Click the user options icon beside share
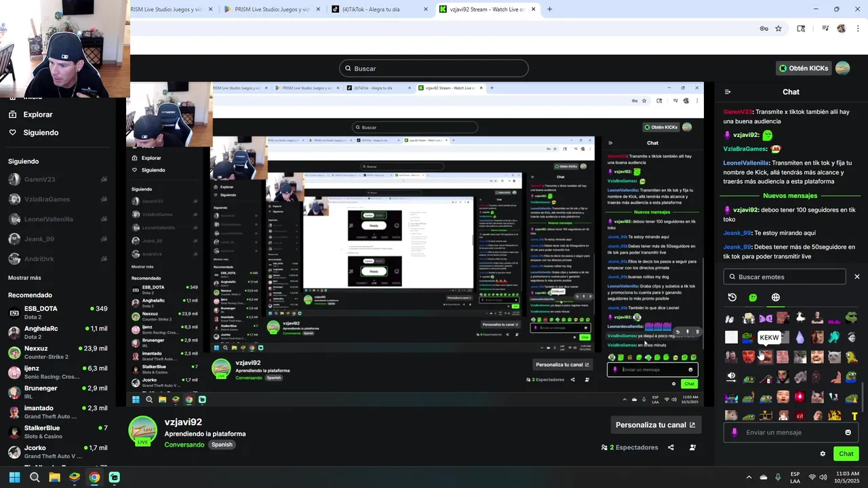The image size is (868, 488). [692, 447]
